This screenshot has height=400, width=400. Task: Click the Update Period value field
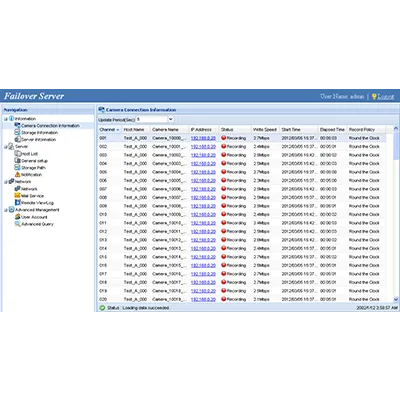152,119
